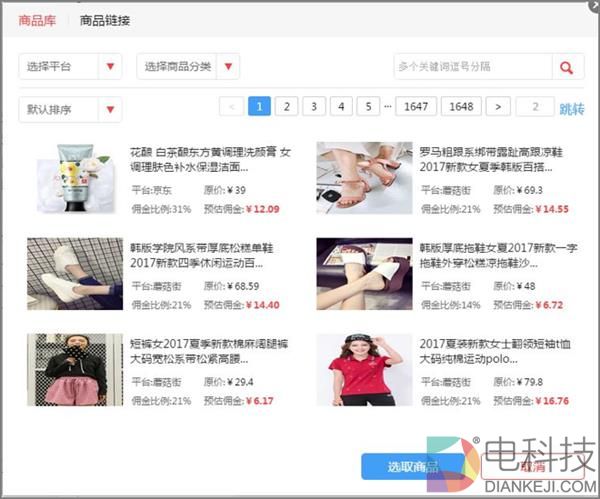Screen dimensions: 600x499
Task: Open the 选择商品分类 dropdown
Action: [188, 67]
